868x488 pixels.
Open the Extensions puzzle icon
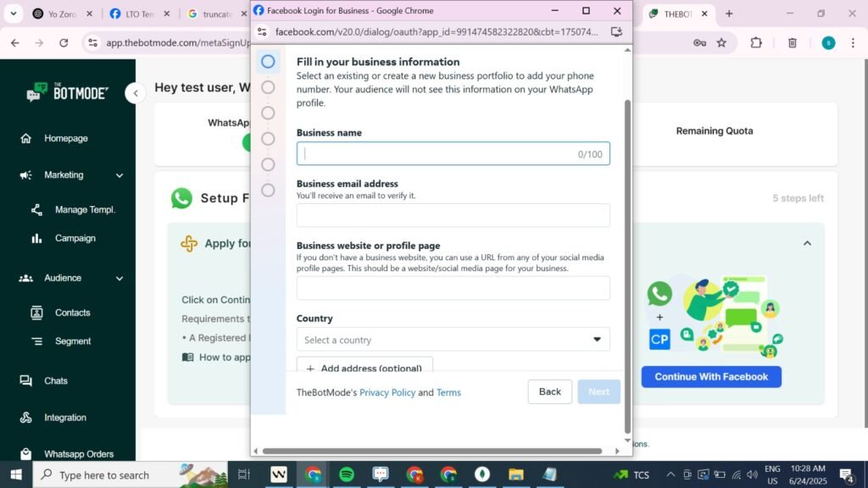point(756,42)
